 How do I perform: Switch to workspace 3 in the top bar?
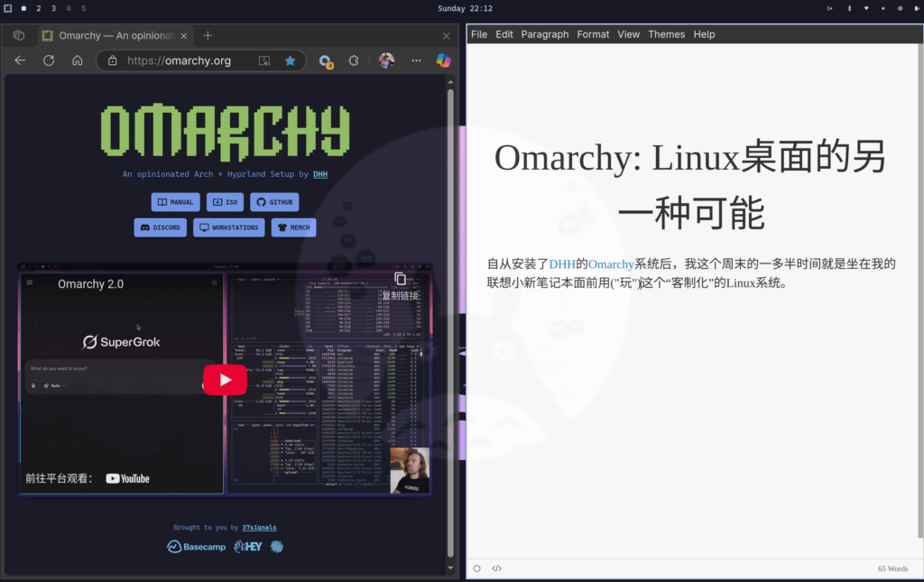[53, 8]
